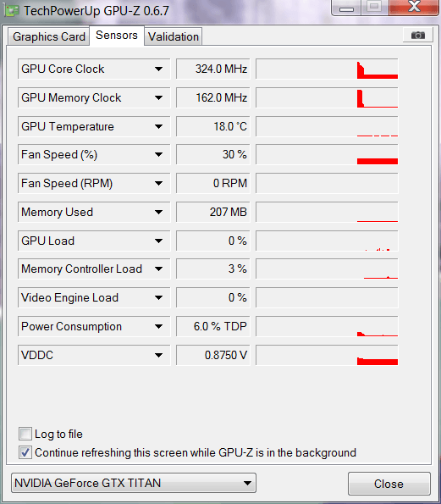Viewport: 441px width, 504px height.
Task: Switch to the Validation tab
Action: point(174,36)
